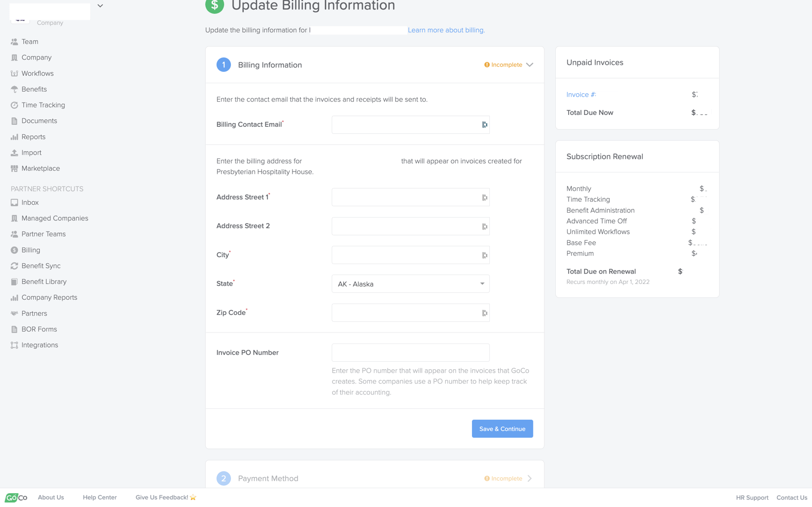The height and width of the screenshot is (507, 812).
Task: Click the Benefit Library book icon
Action: point(14,282)
